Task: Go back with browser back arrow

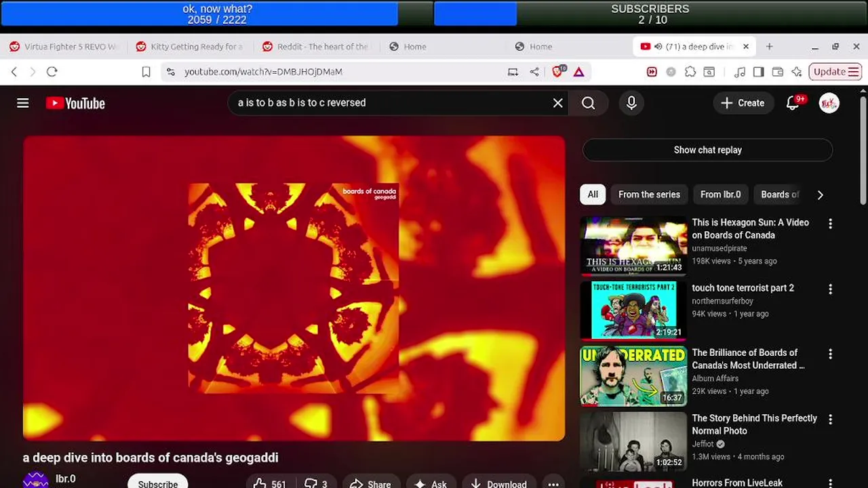Action: (14, 72)
